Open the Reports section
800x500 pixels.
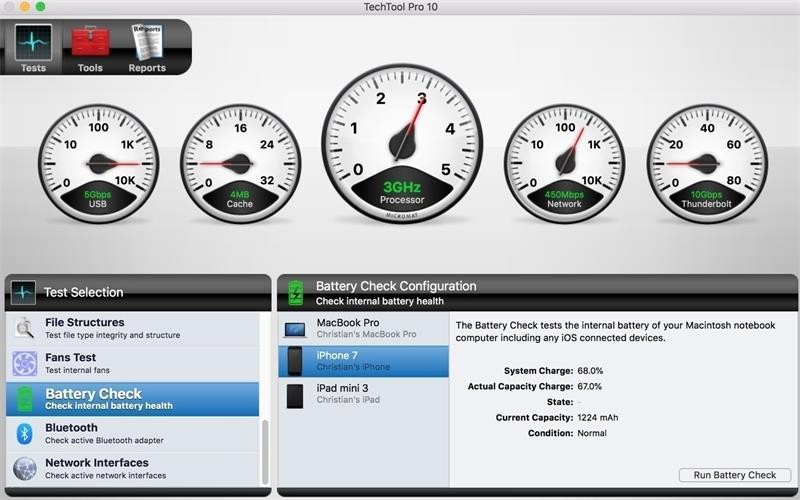[147, 48]
